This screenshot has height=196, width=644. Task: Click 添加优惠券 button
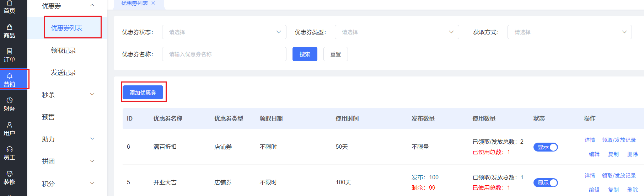coord(143,92)
